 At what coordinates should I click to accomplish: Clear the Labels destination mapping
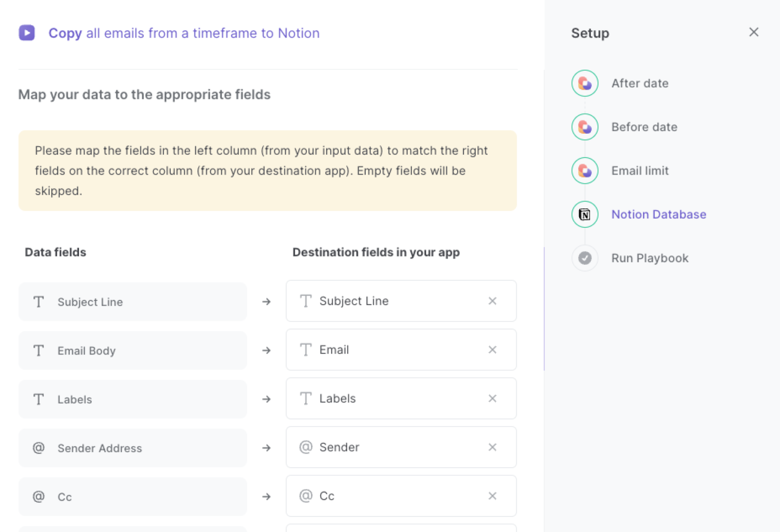[492, 398]
